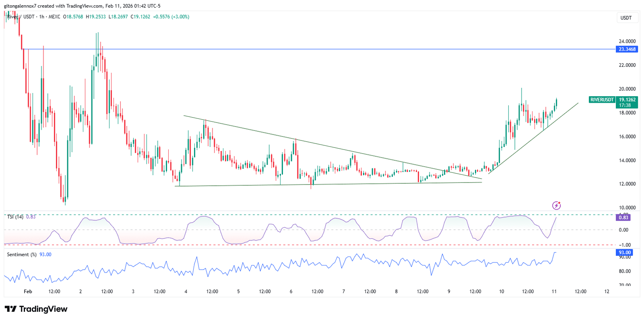Select the blue horizontal resistance line
The height and width of the screenshot is (321, 644).
click(322, 49)
